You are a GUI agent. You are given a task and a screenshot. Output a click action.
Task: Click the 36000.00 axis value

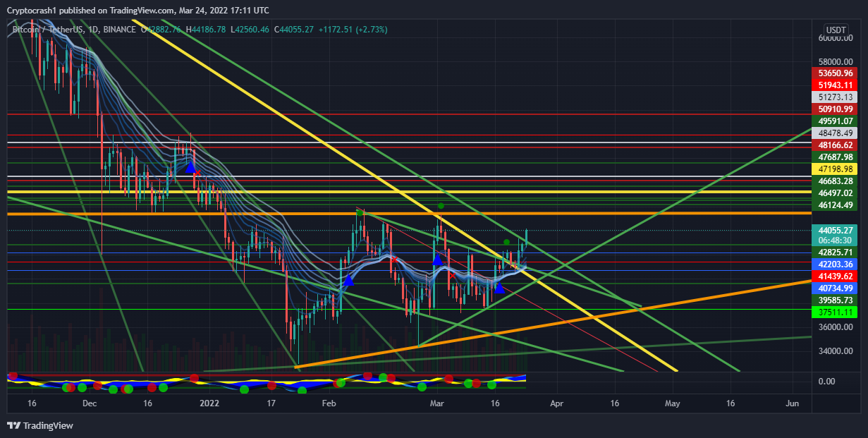pos(836,327)
